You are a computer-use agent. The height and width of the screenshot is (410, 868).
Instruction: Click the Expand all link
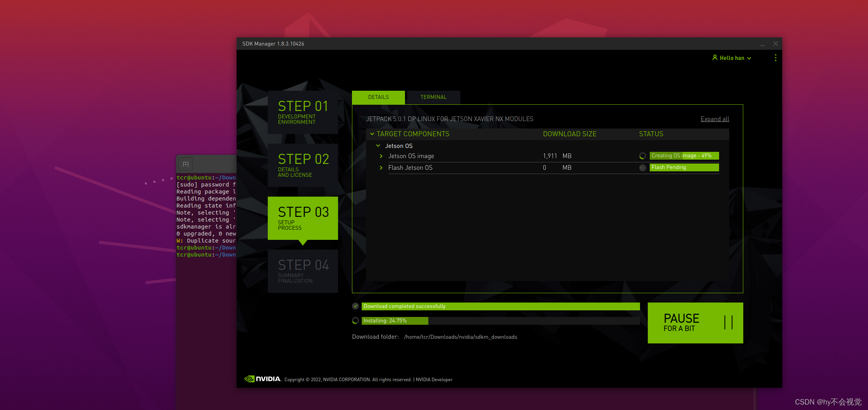click(715, 119)
